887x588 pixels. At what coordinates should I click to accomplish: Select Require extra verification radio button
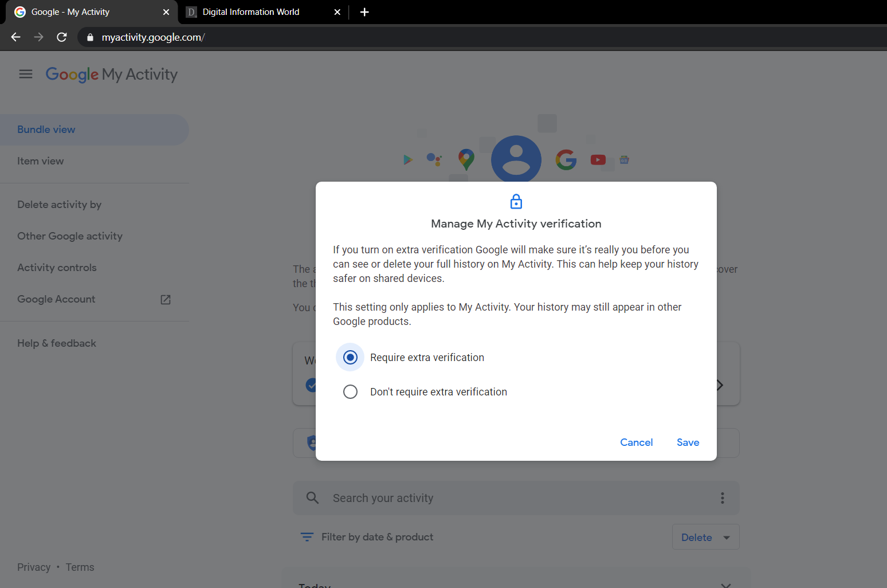(x=350, y=358)
